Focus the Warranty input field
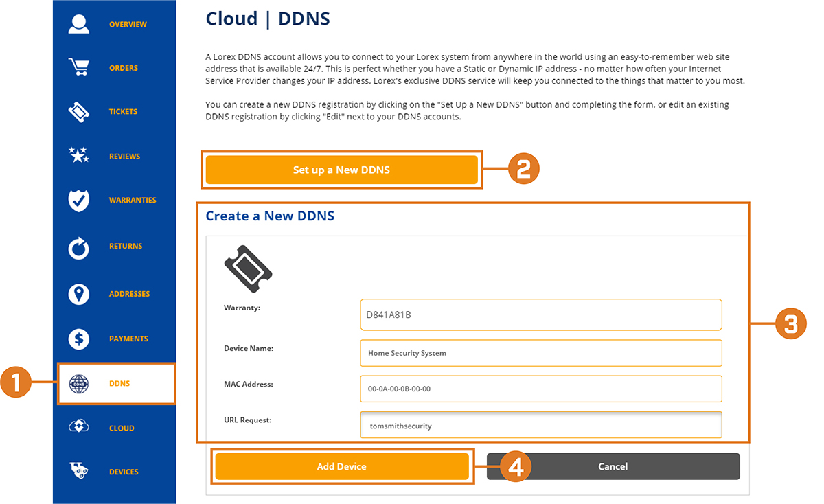 [x=541, y=314]
